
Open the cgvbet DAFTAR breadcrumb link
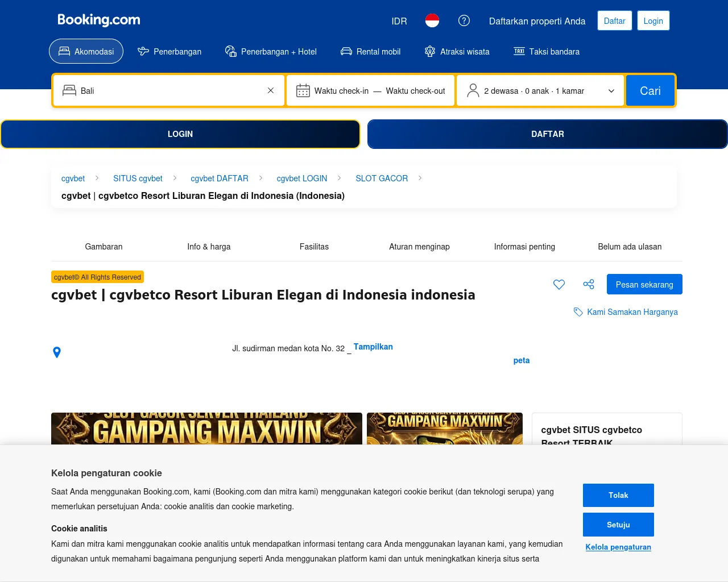pos(220,178)
